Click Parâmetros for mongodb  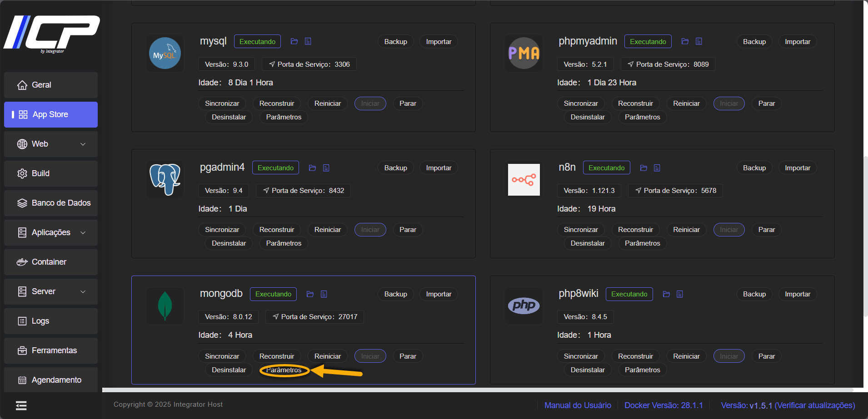click(284, 370)
